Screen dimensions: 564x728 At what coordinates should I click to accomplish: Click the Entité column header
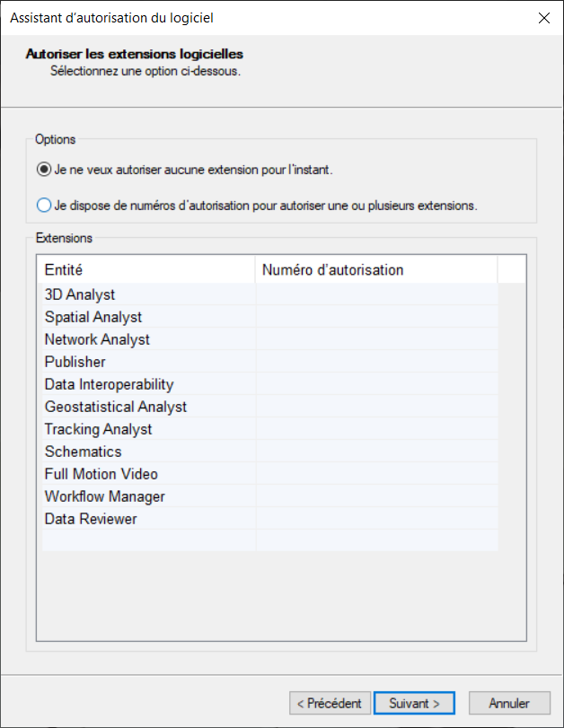[x=145, y=269]
